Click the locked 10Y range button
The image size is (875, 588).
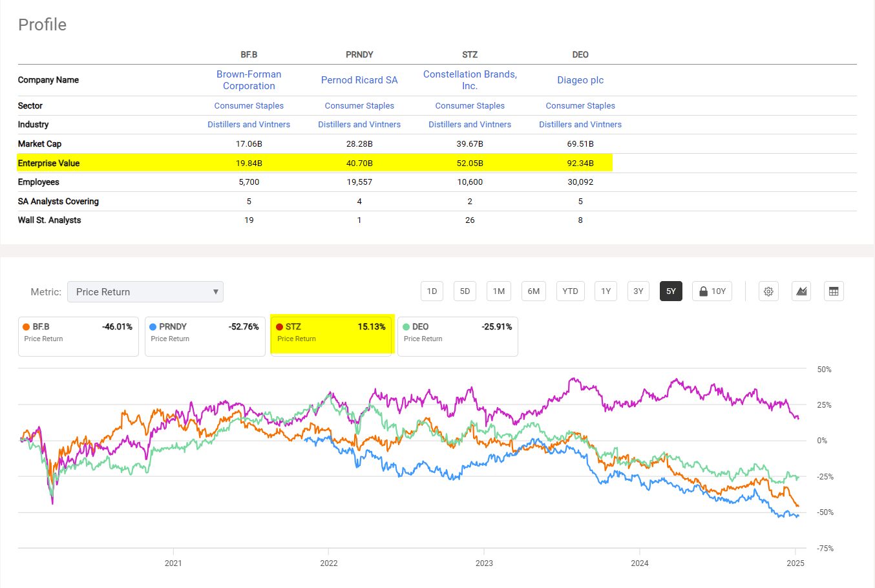[712, 291]
